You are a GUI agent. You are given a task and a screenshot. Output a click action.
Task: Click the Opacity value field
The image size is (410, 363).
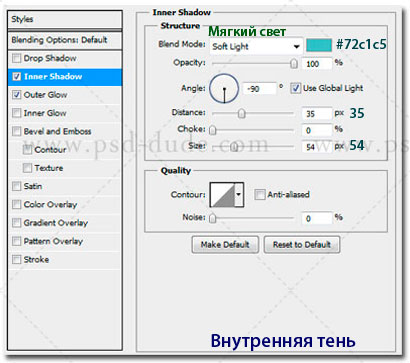point(317,64)
